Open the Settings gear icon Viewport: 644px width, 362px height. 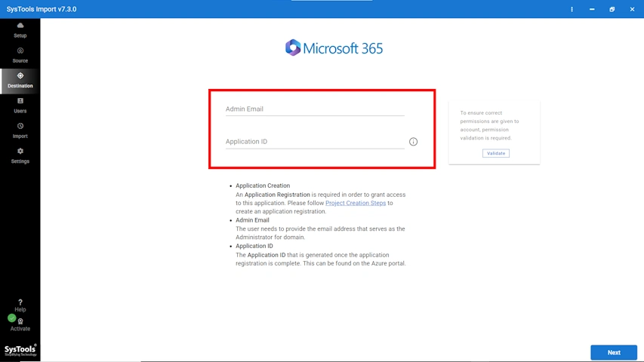coord(20,151)
